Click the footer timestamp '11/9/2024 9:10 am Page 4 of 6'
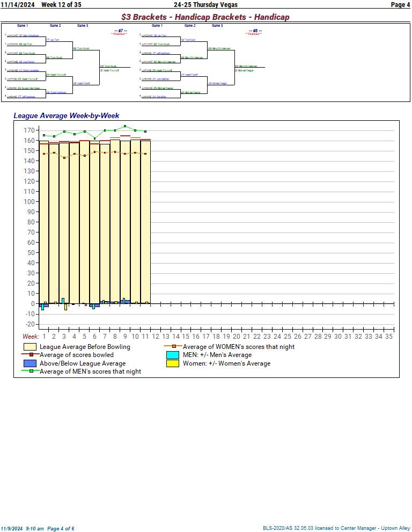The image size is (412, 532). click(x=38, y=529)
